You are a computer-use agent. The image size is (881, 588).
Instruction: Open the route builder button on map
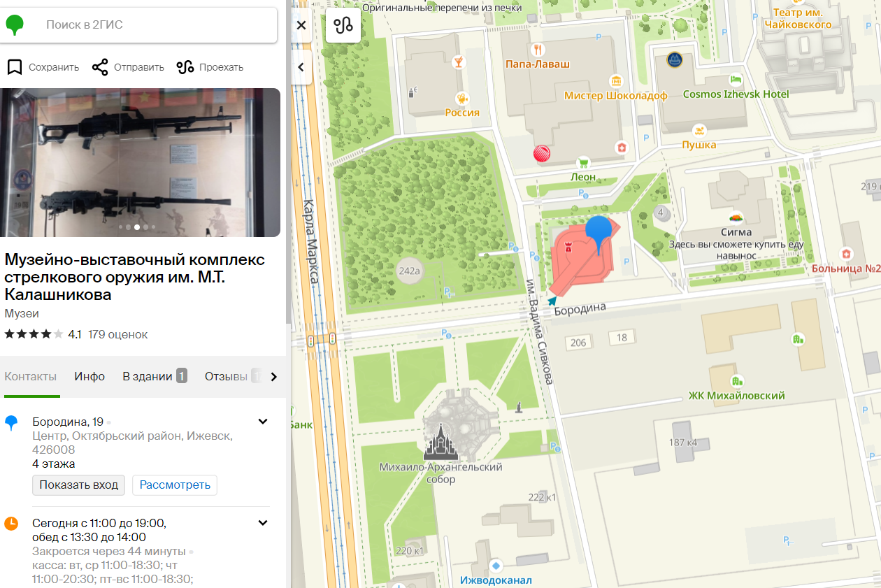point(343,26)
